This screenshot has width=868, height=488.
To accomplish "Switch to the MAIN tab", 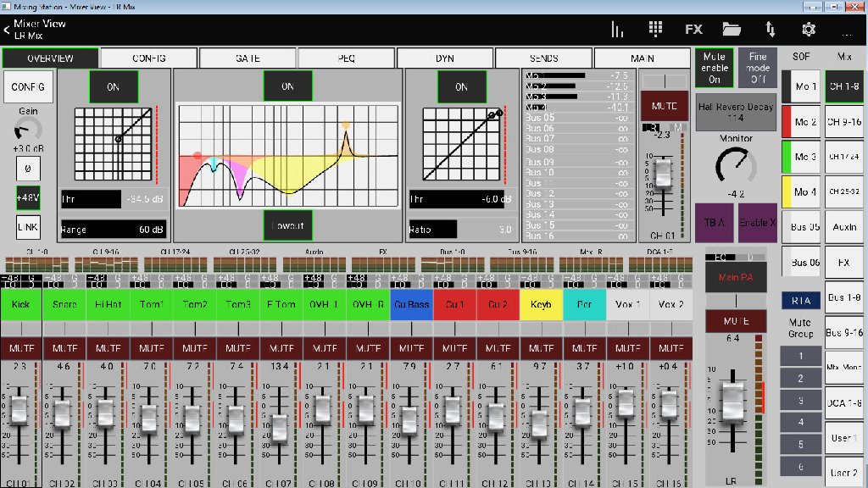I will point(643,58).
